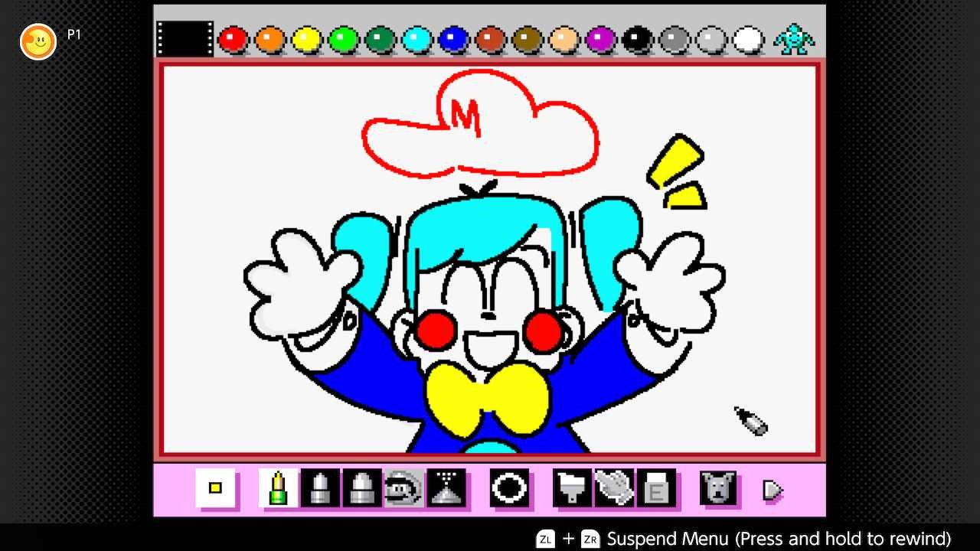The image size is (980, 551).
Task: Select the eraser tool marked E
Action: point(656,488)
